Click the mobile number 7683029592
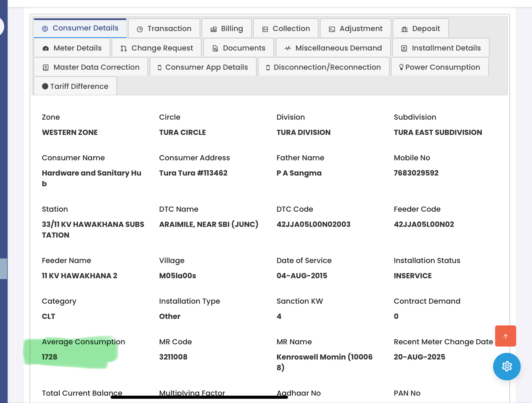Image resolution: width=532 pixels, height=403 pixels. 416,173
